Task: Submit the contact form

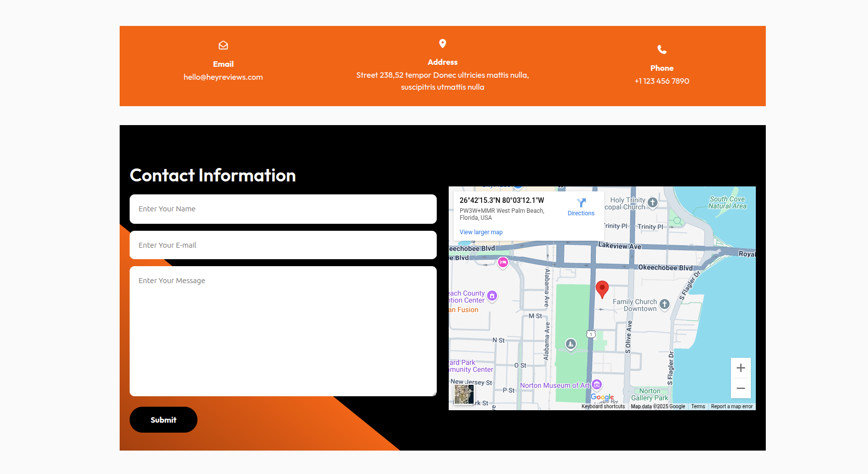Action: coord(164,420)
